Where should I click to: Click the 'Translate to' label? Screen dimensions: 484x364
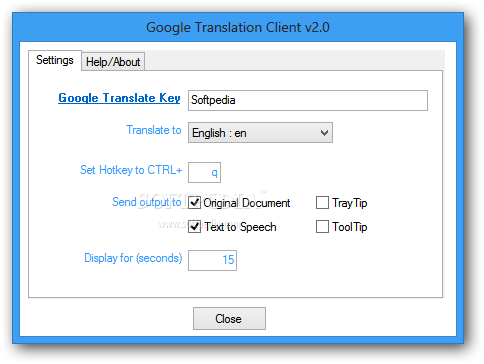[x=154, y=130]
